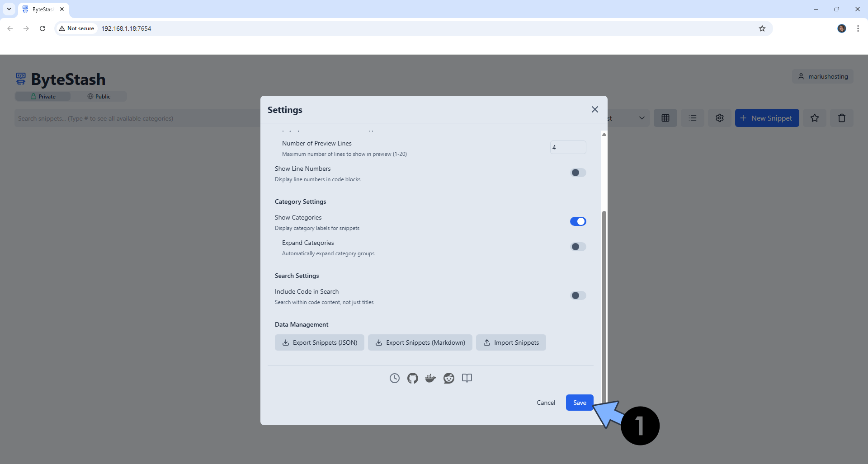Enable Show Line Numbers

click(x=578, y=173)
